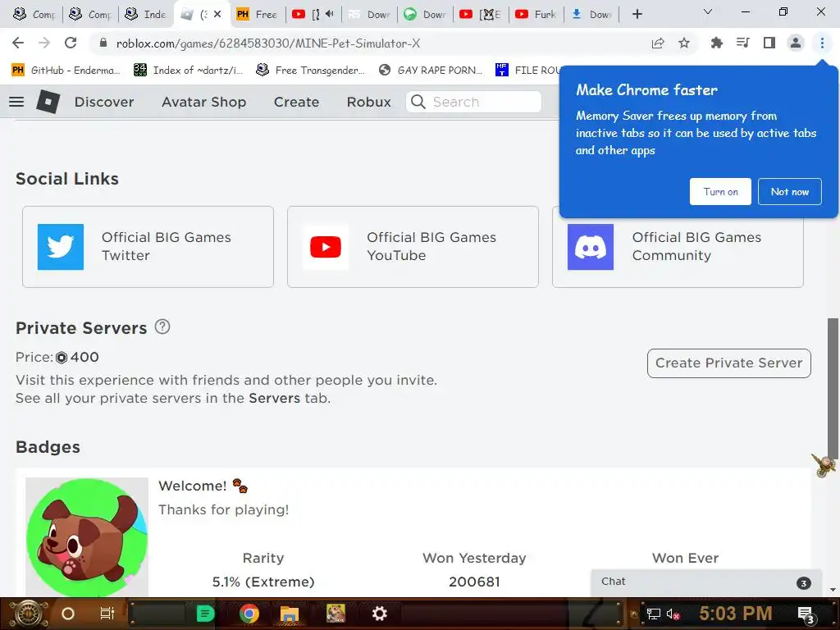Go forward with the browser forward arrow
840x630 pixels.
[x=44, y=43]
